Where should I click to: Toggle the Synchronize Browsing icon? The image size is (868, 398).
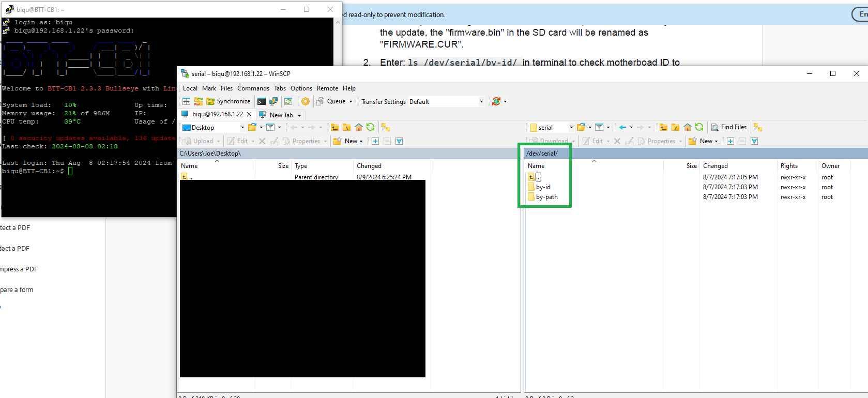199,101
